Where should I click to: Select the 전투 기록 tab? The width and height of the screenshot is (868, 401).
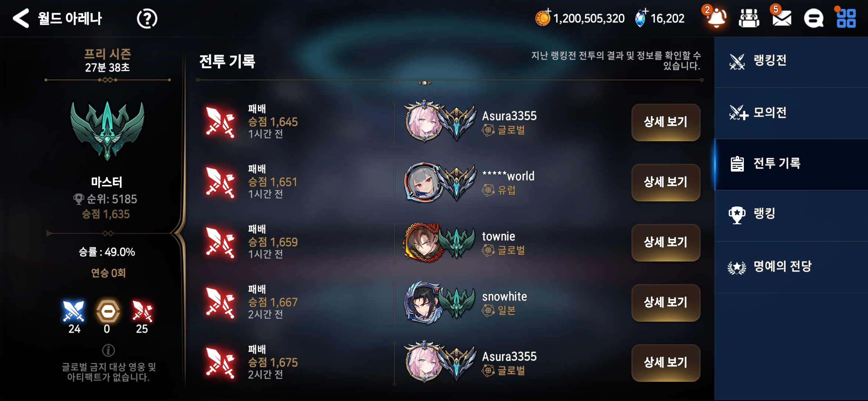[791, 164]
